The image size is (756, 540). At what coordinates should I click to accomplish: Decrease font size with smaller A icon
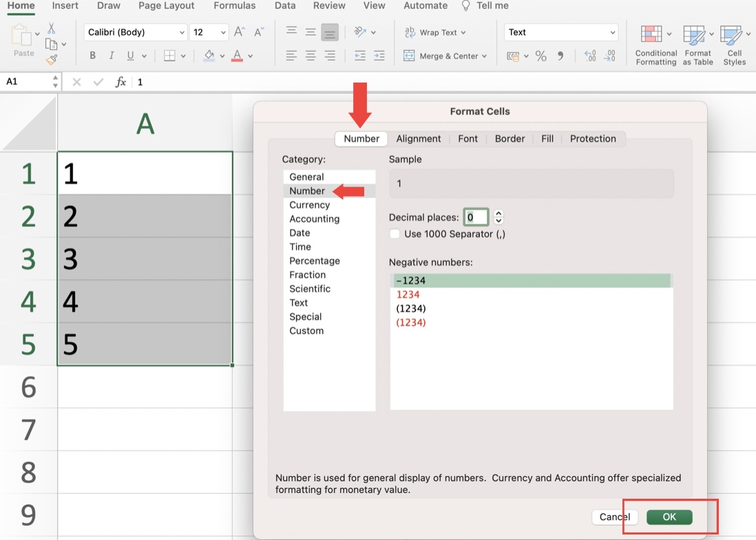(x=259, y=32)
